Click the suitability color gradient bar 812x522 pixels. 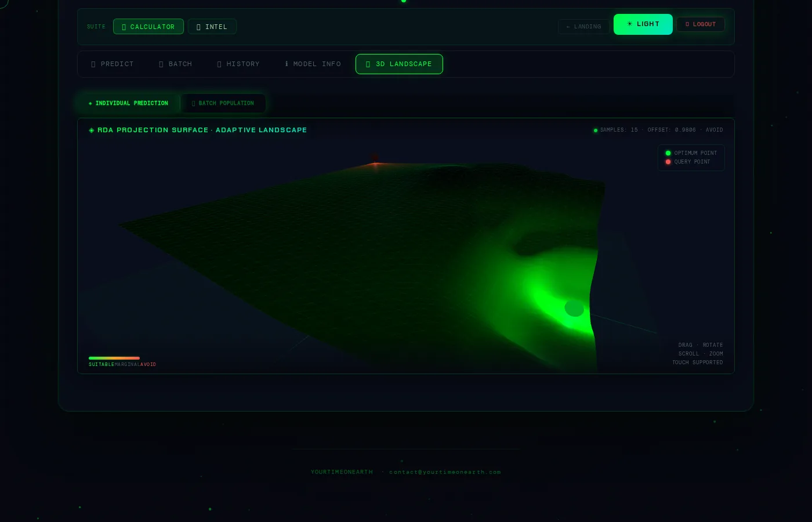click(114, 358)
